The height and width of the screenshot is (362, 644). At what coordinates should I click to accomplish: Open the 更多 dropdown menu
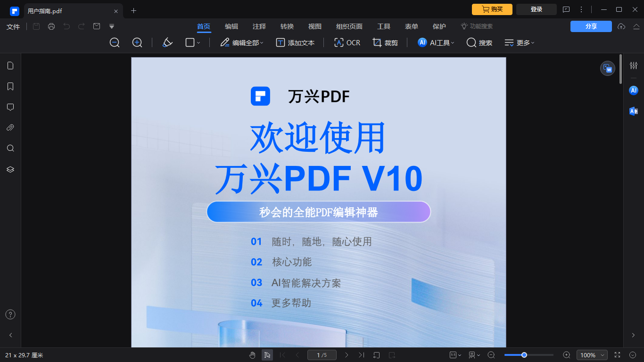pos(519,42)
